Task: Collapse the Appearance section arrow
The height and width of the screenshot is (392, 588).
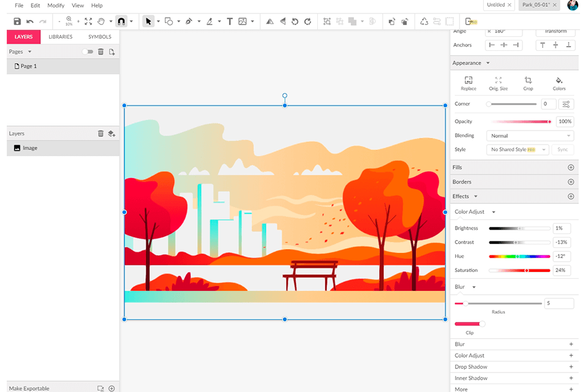Action: (x=488, y=63)
